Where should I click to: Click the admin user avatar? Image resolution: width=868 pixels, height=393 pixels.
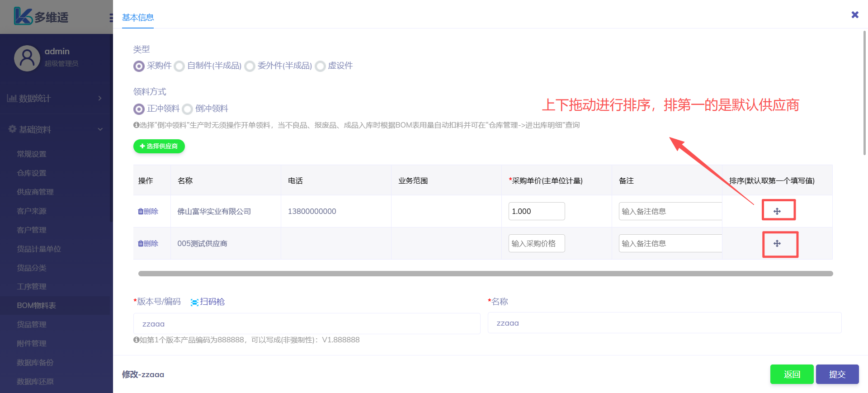(27, 58)
